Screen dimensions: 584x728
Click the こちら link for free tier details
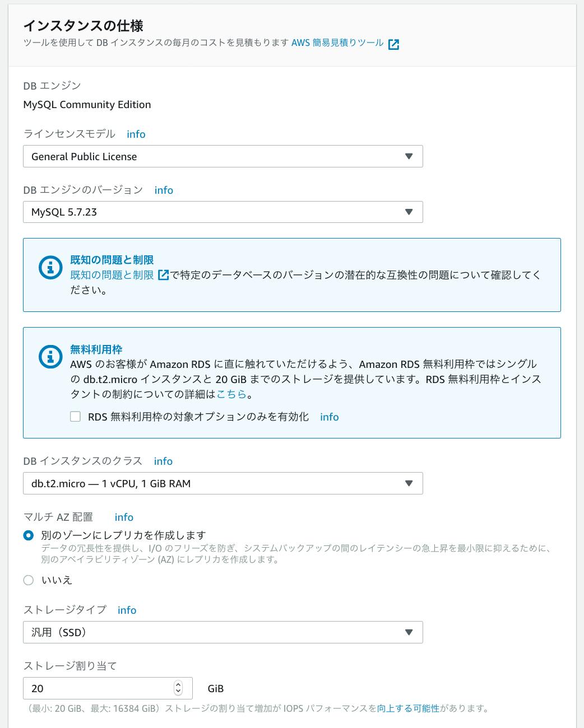point(231,394)
